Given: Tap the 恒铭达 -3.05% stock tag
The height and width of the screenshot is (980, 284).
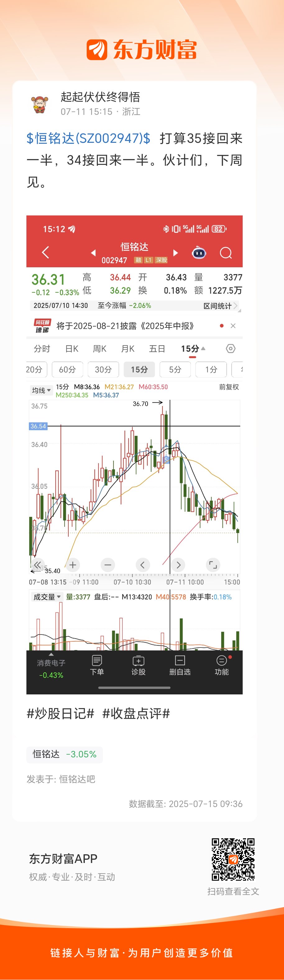Looking at the screenshot, I should (64, 754).
